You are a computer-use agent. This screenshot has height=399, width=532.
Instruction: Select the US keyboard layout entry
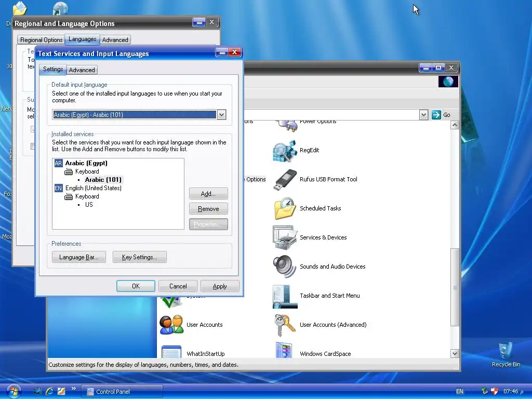89,205
